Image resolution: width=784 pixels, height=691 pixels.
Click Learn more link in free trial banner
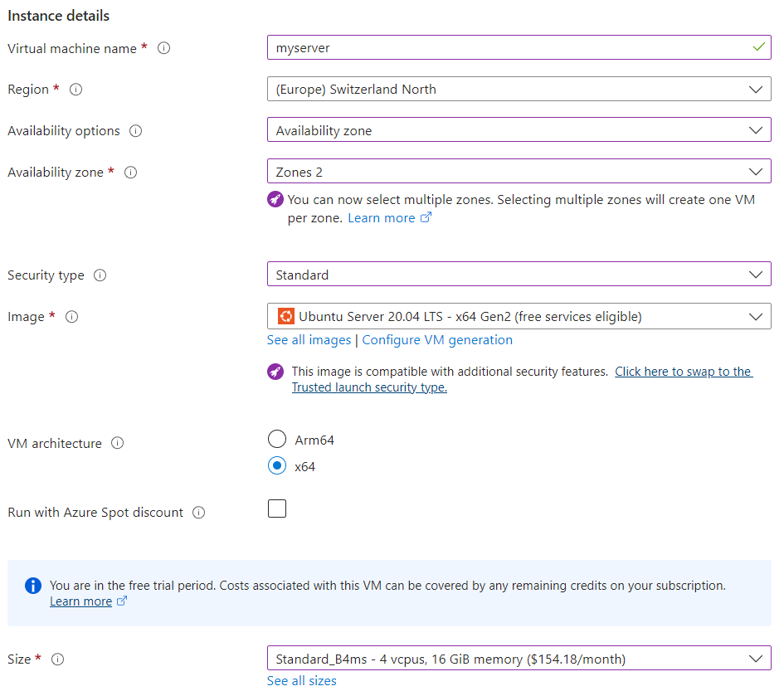click(x=81, y=601)
